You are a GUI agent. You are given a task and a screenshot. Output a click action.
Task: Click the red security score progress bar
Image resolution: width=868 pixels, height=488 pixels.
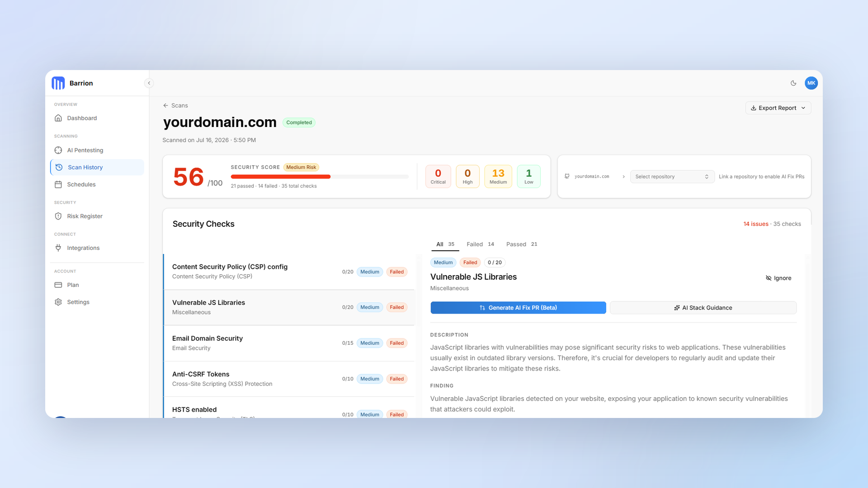[281, 177]
